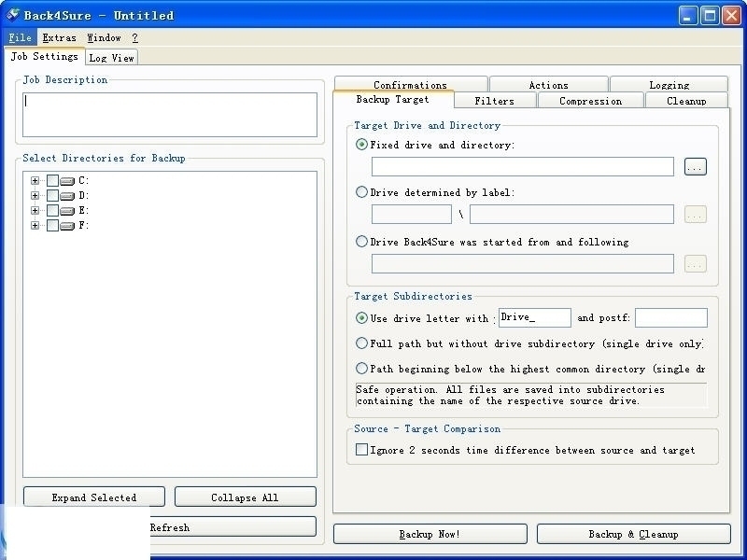Switch to the Job Settings tab

[44, 56]
